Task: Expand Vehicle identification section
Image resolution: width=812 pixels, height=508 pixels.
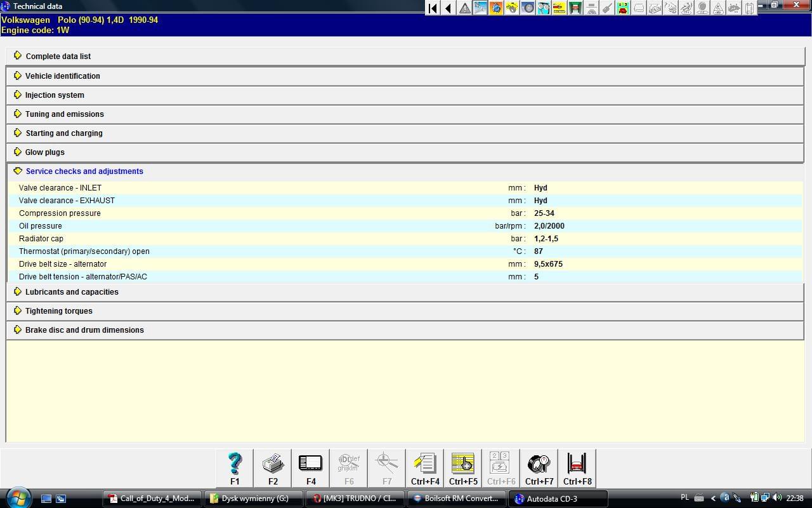Action: (405, 76)
